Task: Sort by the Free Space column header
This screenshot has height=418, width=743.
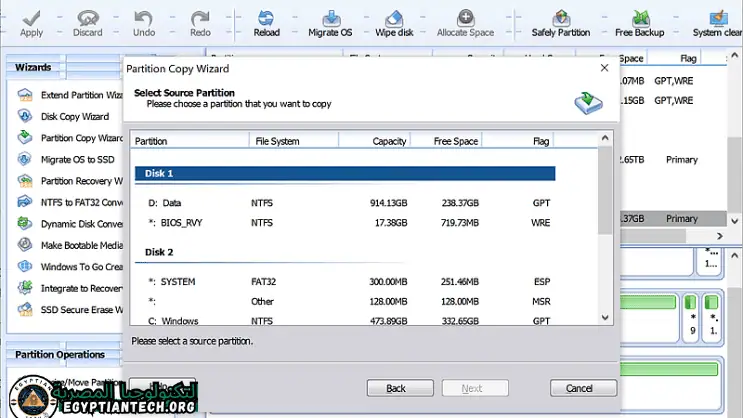Action: pos(446,141)
